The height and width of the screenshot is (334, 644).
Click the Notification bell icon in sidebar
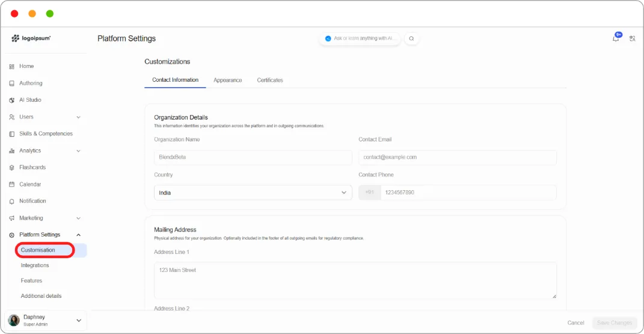pos(11,202)
